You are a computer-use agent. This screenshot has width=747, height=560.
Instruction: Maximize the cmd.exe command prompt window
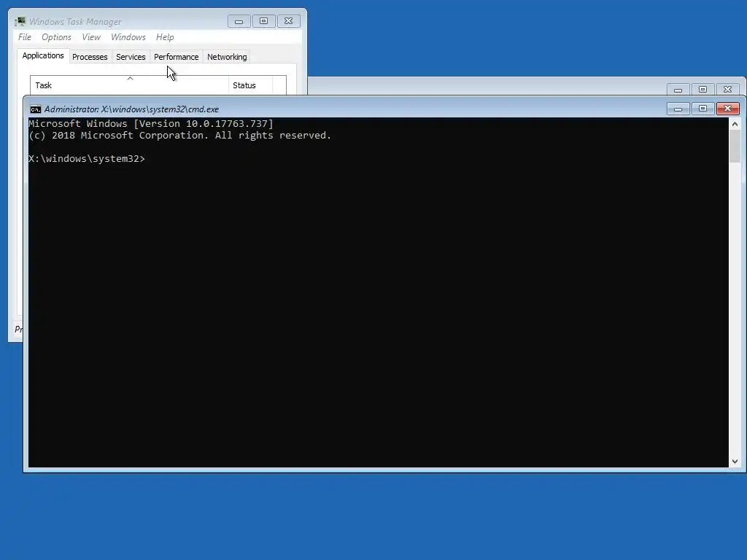[703, 109]
